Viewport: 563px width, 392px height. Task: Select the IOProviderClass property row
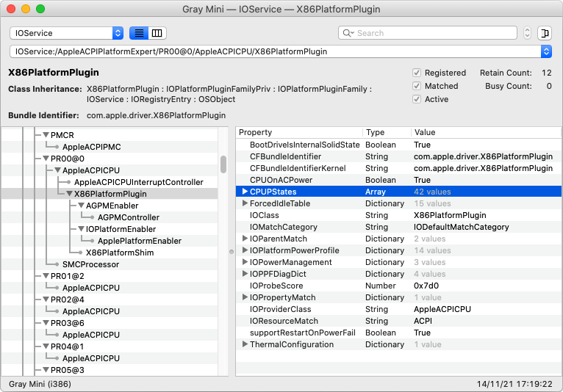point(398,309)
